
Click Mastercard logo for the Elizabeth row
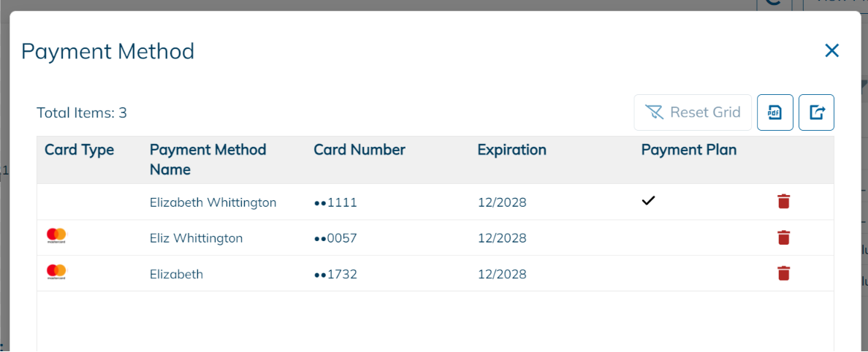tap(56, 272)
